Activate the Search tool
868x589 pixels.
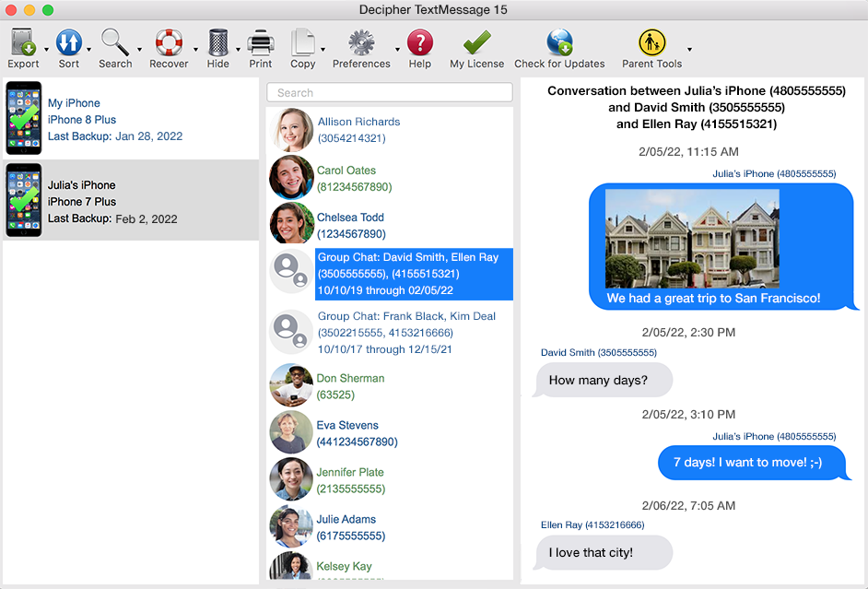pos(113,41)
